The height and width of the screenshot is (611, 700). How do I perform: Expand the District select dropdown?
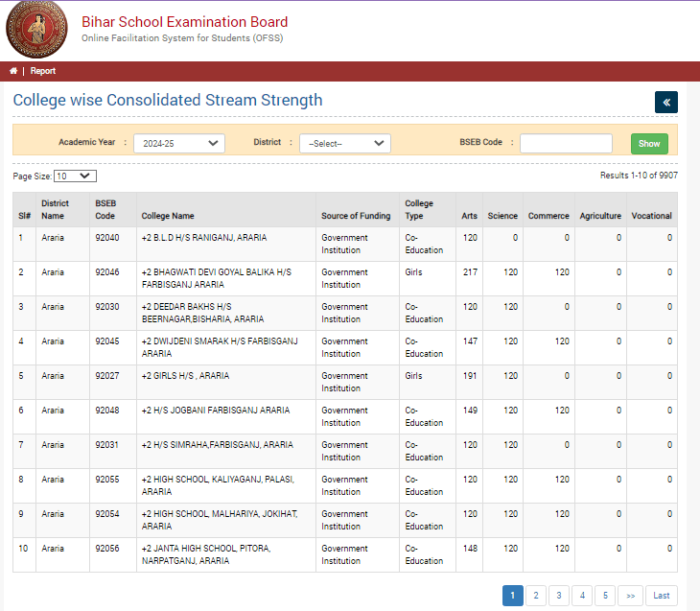344,143
